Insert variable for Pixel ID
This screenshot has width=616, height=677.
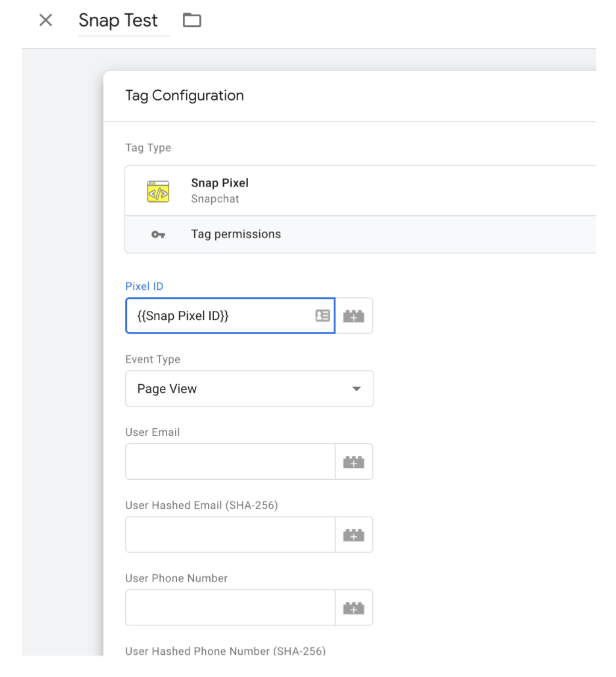tap(354, 316)
